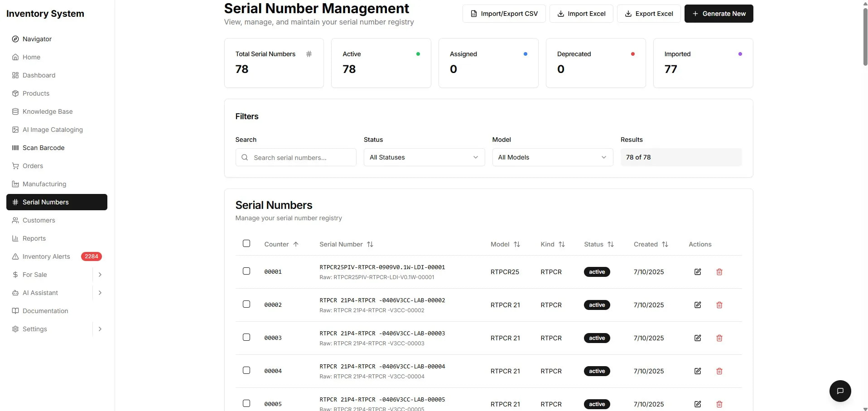This screenshot has width=868, height=411.
Task: Delete the serial number row 00002
Action: (x=719, y=305)
